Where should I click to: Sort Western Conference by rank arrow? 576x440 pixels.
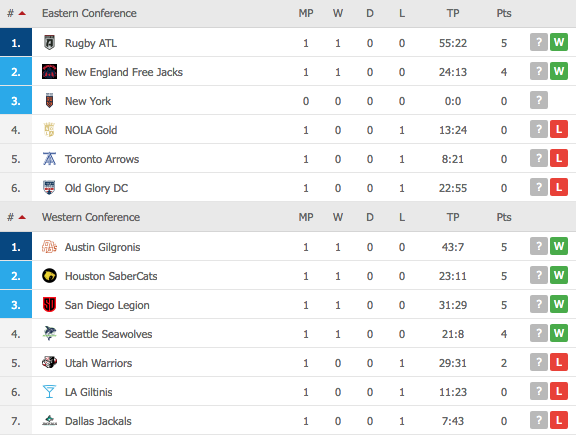click(22, 217)
